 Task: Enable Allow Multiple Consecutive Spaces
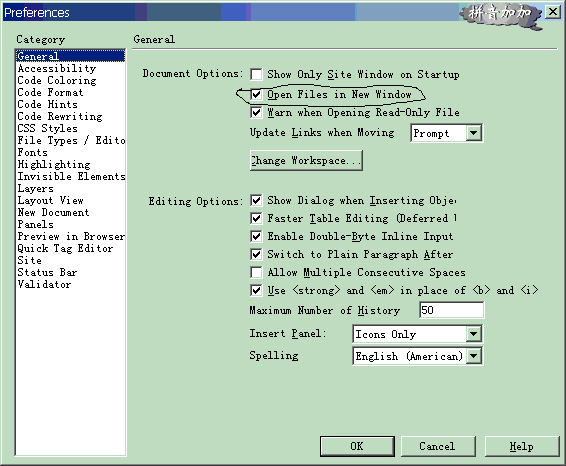[256, 272]
